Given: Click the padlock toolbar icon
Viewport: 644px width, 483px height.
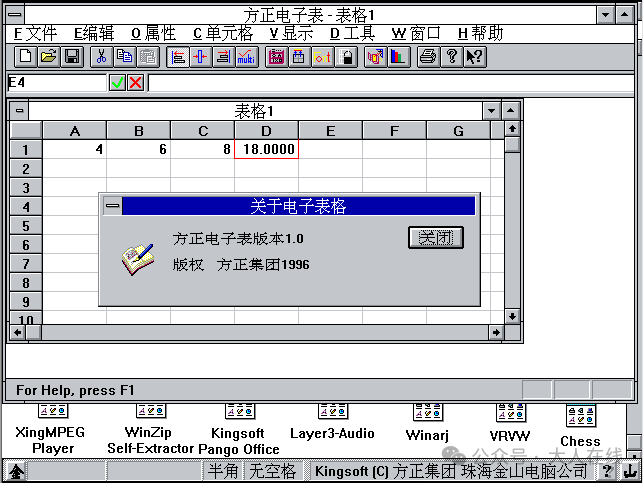Looking at the screenshot, I should coord(346,57).
